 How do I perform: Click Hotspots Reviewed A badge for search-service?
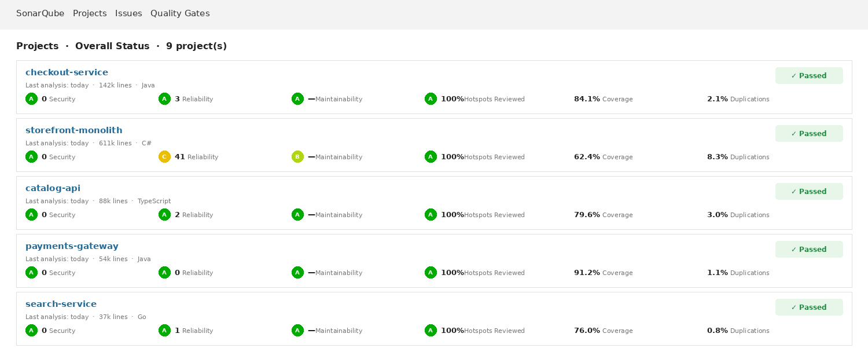pos(431,331)
